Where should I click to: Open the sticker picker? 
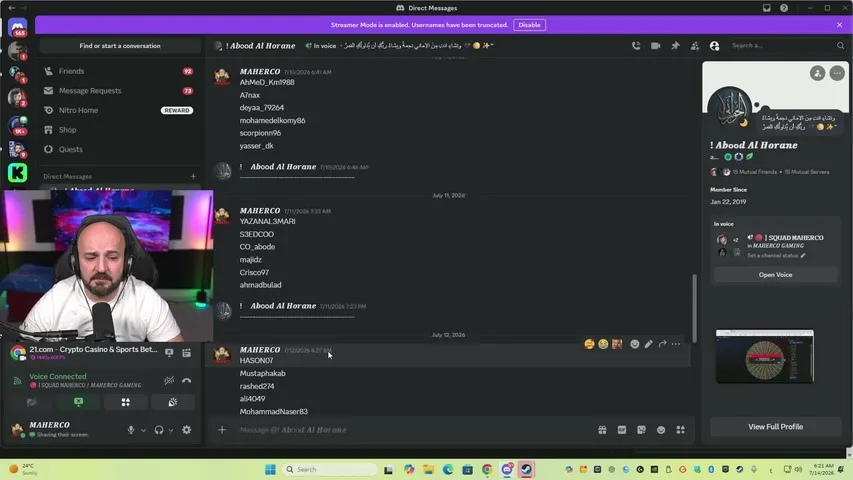pos(641,430)
